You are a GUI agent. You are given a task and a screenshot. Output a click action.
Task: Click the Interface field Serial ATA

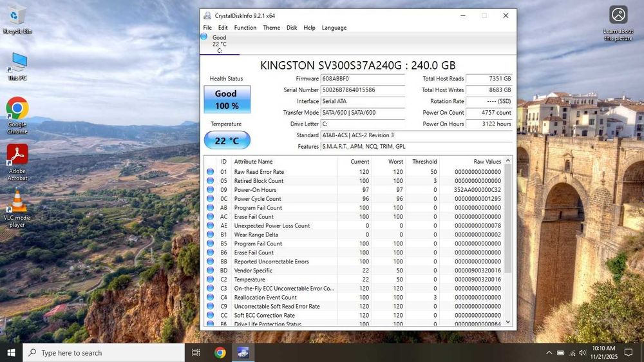point(363,101)
